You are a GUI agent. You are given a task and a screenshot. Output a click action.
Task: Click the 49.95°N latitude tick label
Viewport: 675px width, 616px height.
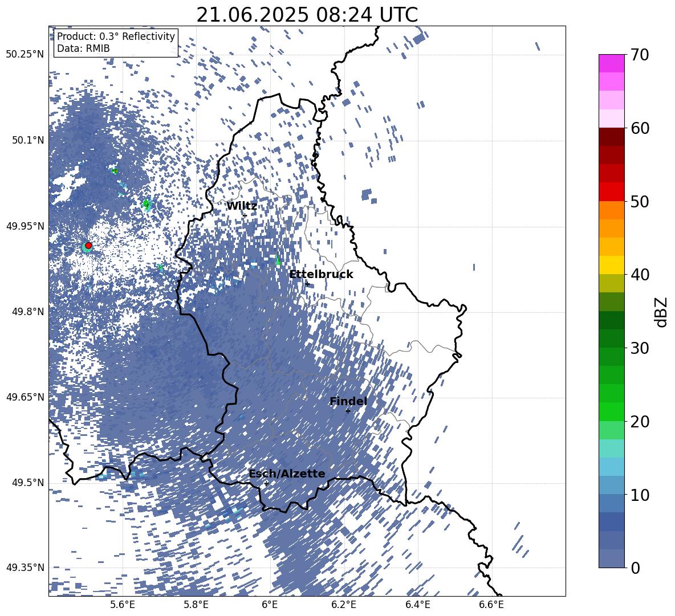point(25,226)
